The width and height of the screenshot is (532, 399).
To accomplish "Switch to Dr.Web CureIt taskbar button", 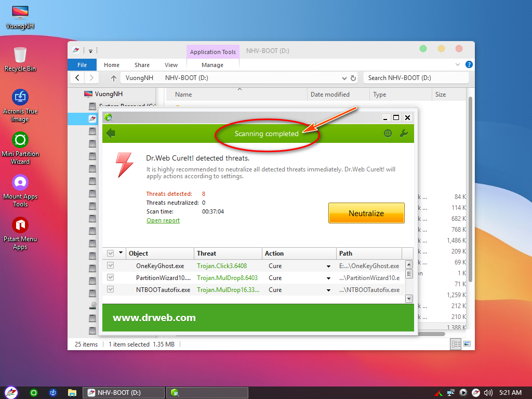I will (207, 393).
